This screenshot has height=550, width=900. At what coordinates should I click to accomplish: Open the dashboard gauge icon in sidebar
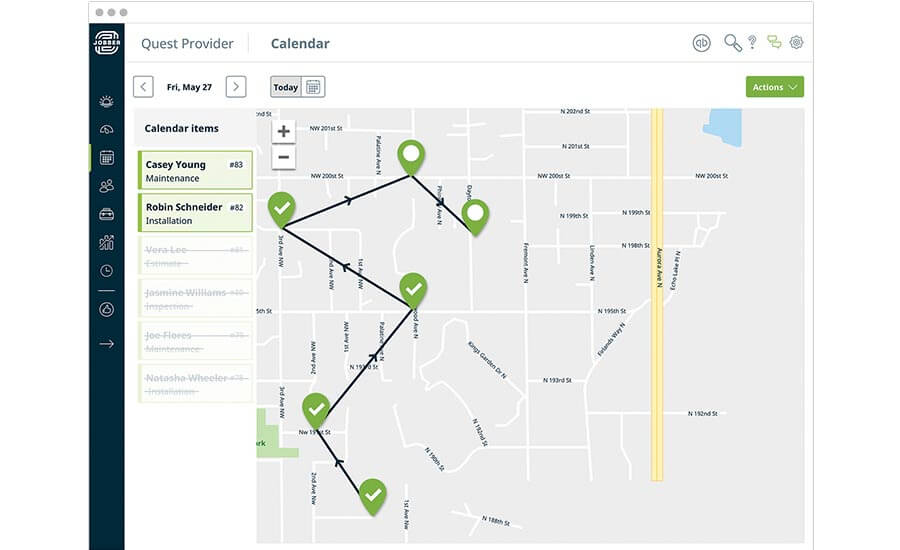coord(107,130)
